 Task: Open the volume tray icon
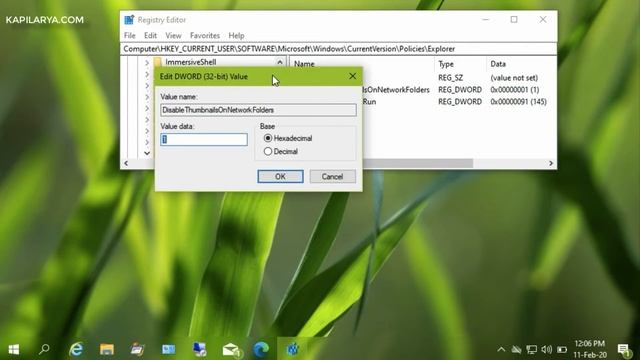pos(547,349)
